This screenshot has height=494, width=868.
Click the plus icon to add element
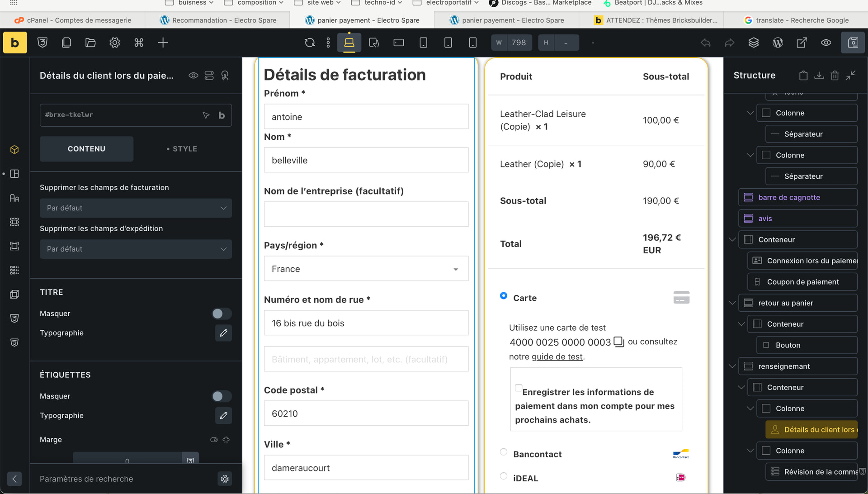(163, 43)
